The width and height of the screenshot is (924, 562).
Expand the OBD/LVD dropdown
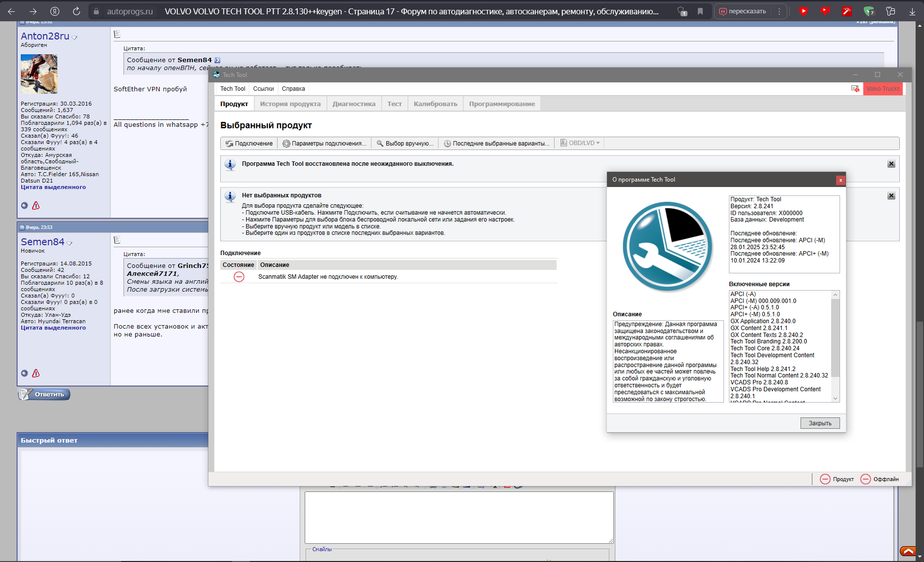[x=580, y=143]
